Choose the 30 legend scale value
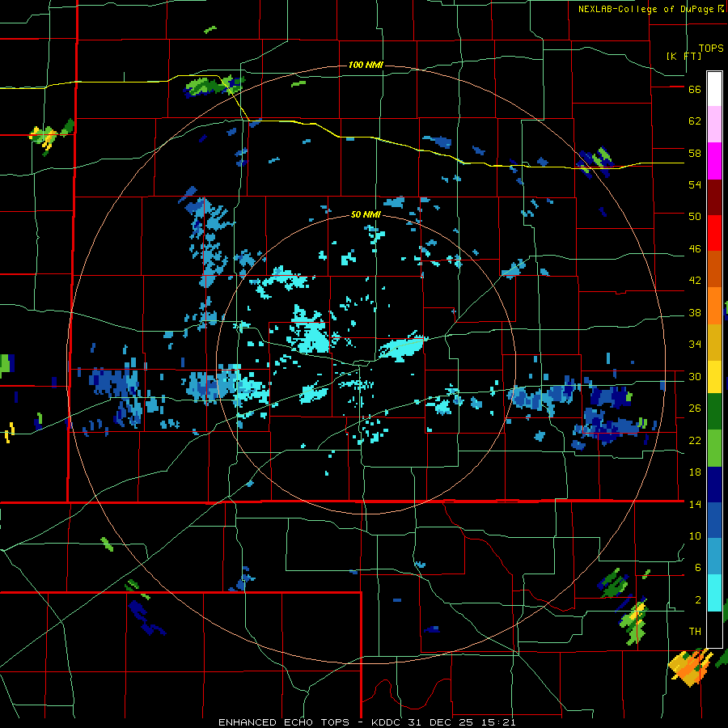728x728 pixels. [x=695, y=376]
